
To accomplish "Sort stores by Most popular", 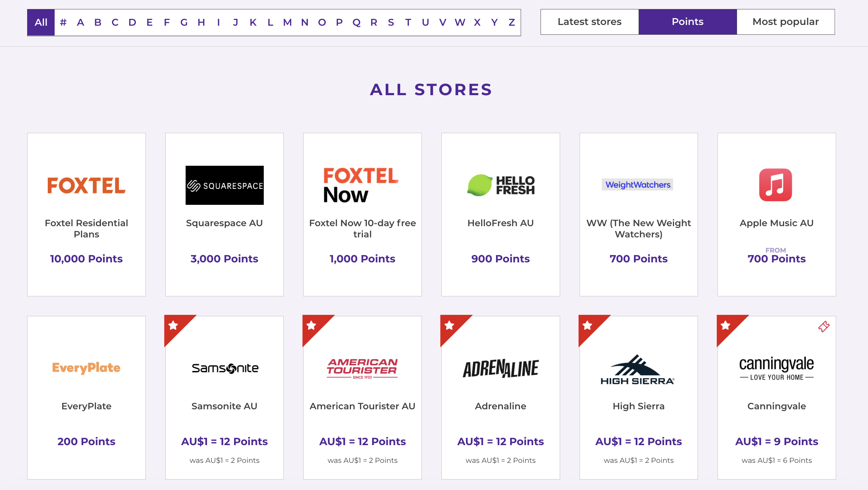I will coord(786,22).
